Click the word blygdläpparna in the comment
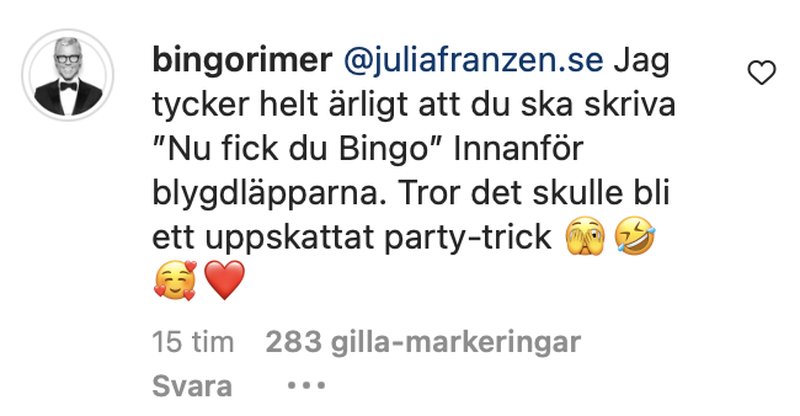 269,195
